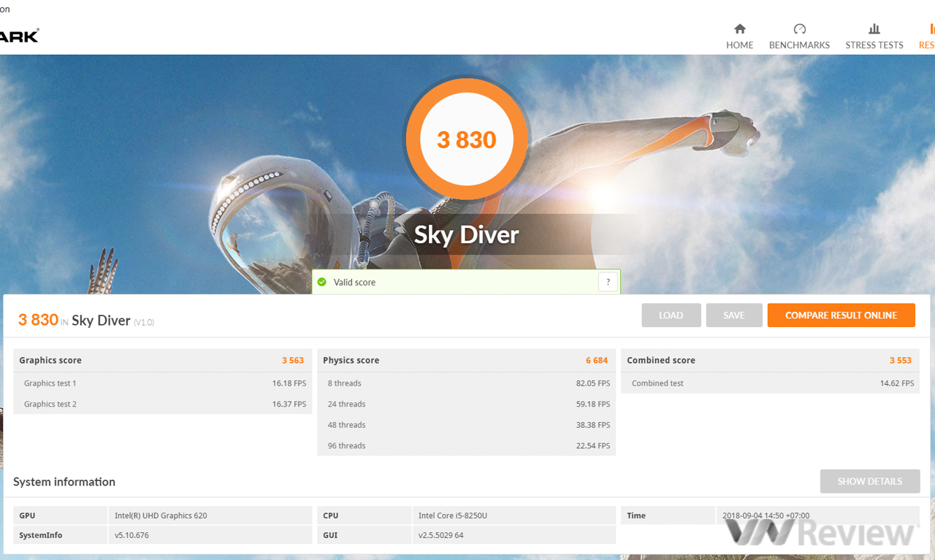Click the green valid score checkmark icon
Image resolution: width=935 pixels, height=560 pixels.
322,282
